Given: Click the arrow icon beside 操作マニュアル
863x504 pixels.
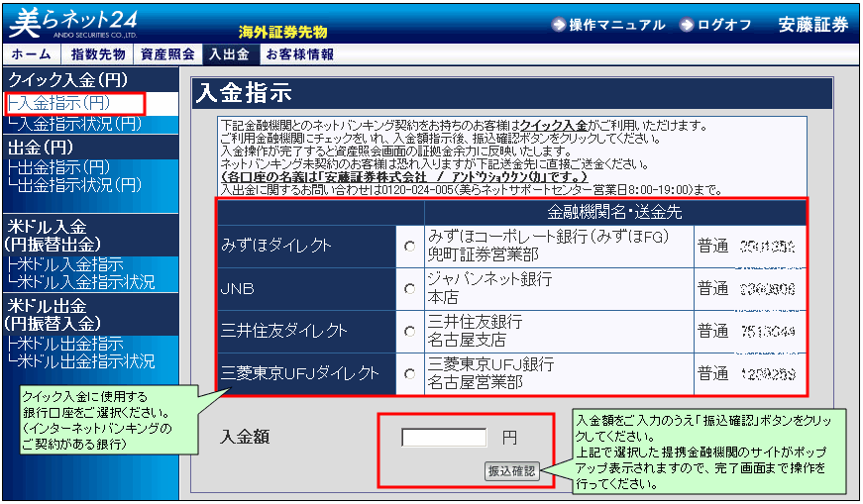Looking at the screenshot, I should tap(559, 25).
